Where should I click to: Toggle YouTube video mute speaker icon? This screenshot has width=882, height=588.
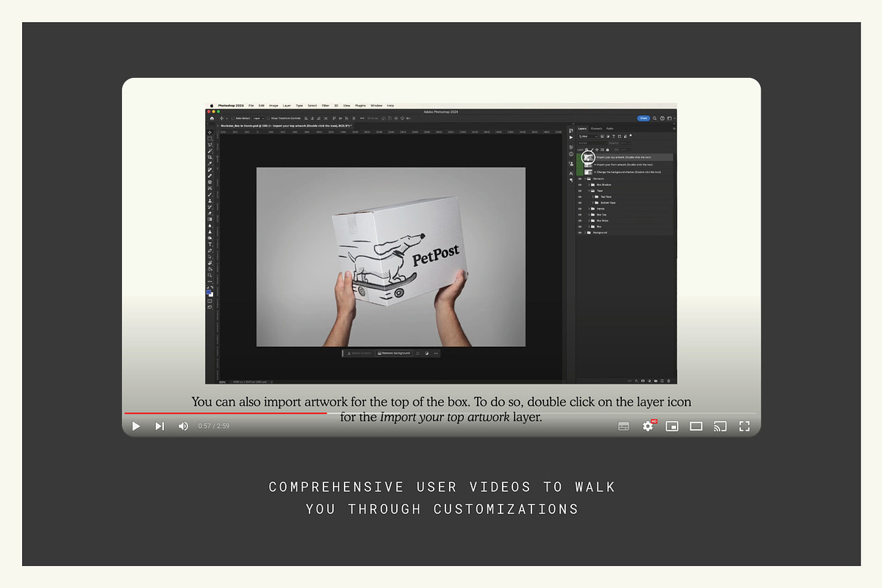click(x=183, y=426)
